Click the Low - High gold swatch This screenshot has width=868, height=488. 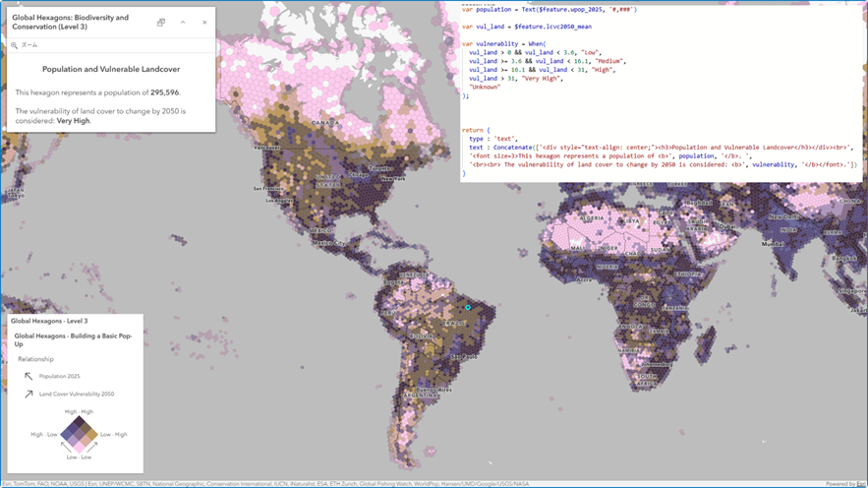(92, 434)
